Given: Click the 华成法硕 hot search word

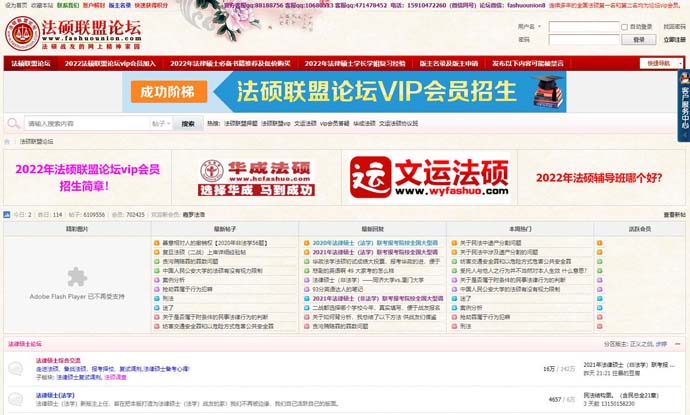Looking at the screenshot, I should click(364, 124).
